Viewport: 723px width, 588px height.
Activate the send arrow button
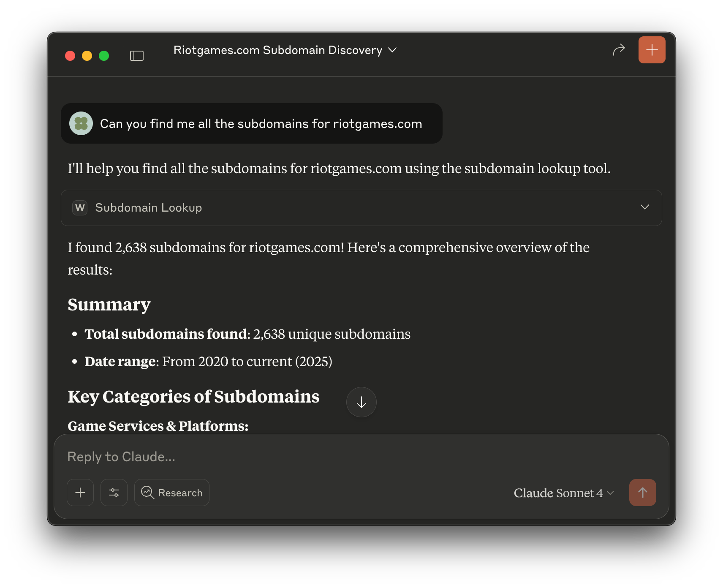click(642, 493)
